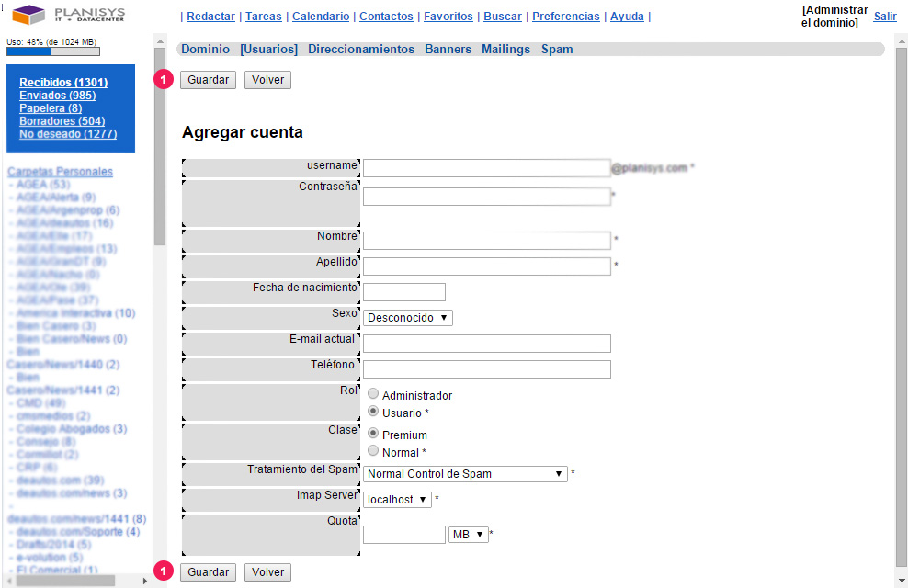Choose the Premium class radio button

(373, 433)
